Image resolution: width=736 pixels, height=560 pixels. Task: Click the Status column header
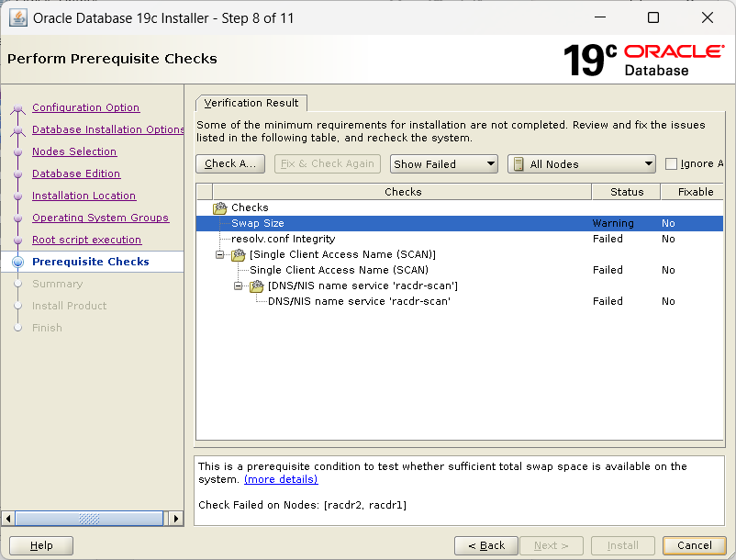[627, 192]
